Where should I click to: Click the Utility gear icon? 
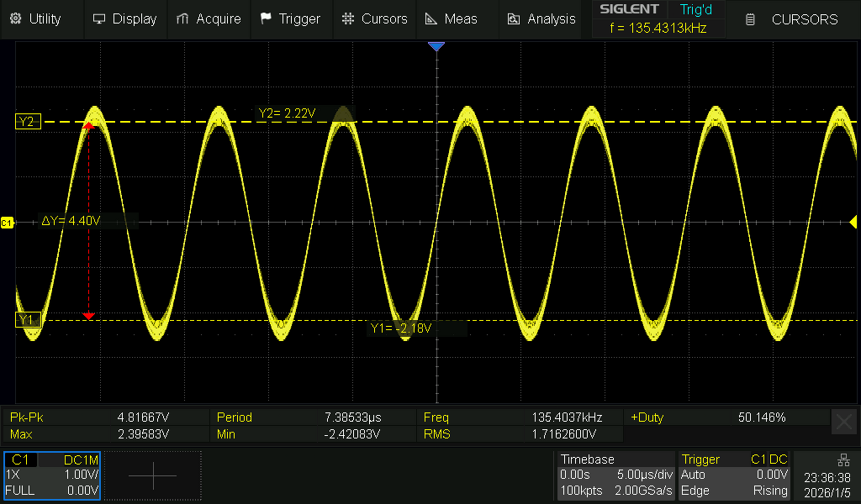point(15,18)
